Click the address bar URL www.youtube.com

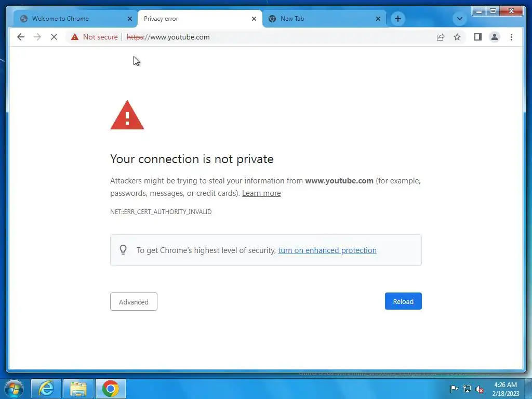[168, 37]
